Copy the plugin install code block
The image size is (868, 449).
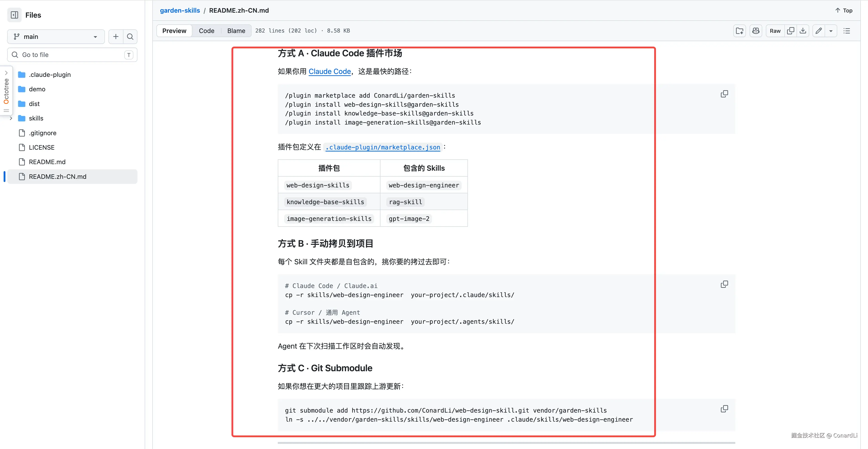pos(724,94)
